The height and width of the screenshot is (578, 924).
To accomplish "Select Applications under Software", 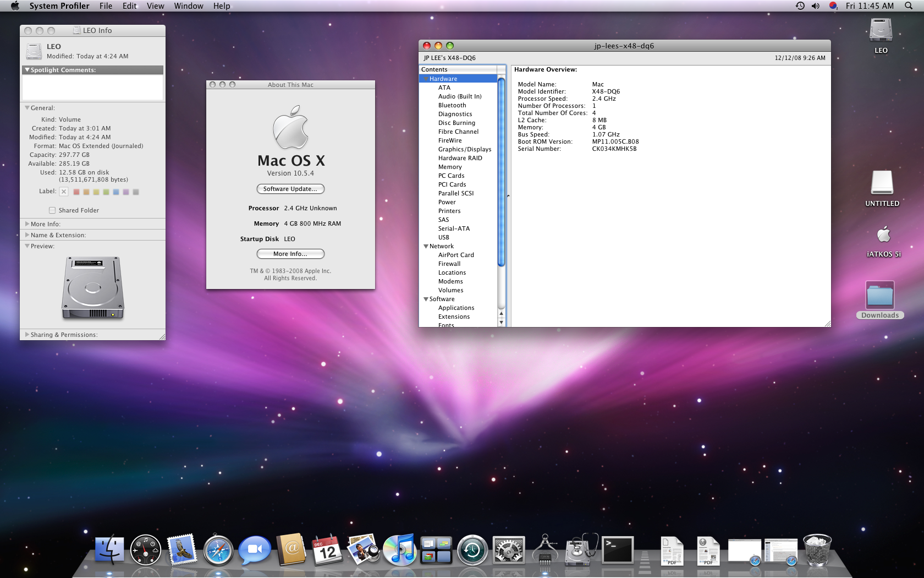I will pyautogui.click(x=456, y=308).
